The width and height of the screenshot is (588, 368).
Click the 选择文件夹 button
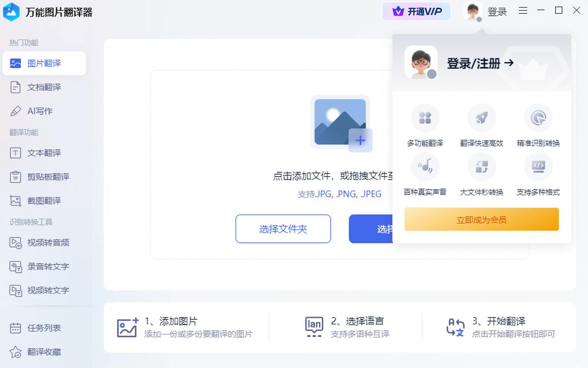point(283,229)
